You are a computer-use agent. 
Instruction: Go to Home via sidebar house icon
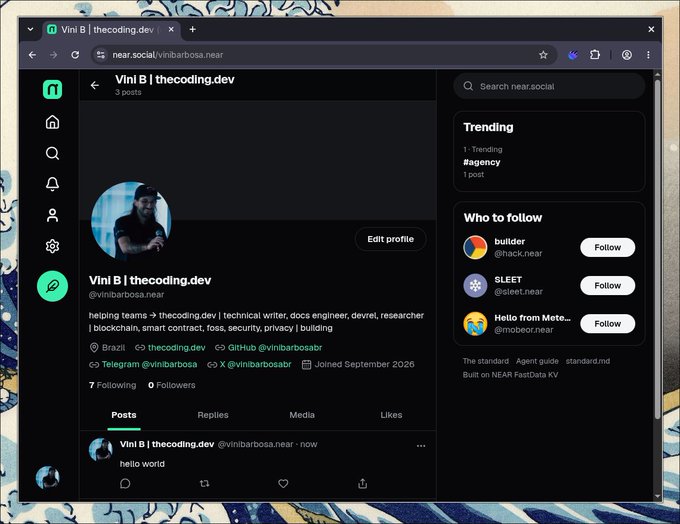[x=52, y=122]
